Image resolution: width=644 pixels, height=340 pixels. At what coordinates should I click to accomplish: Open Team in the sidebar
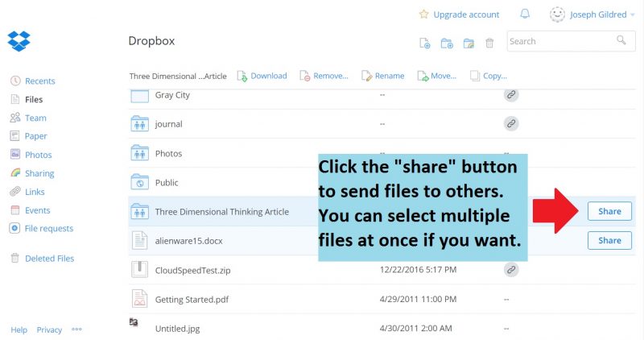point(35,118)
